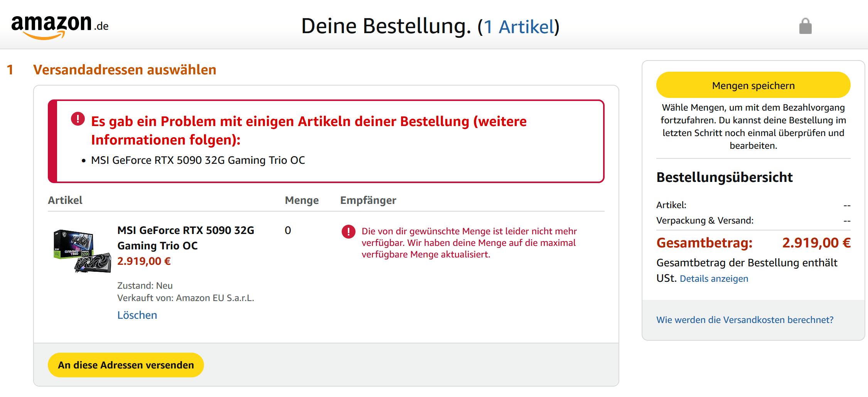Click the "Versandadressen auswählen" step heading
The height and width of the screenshot is (397, 868).
(x=125, y=70)
